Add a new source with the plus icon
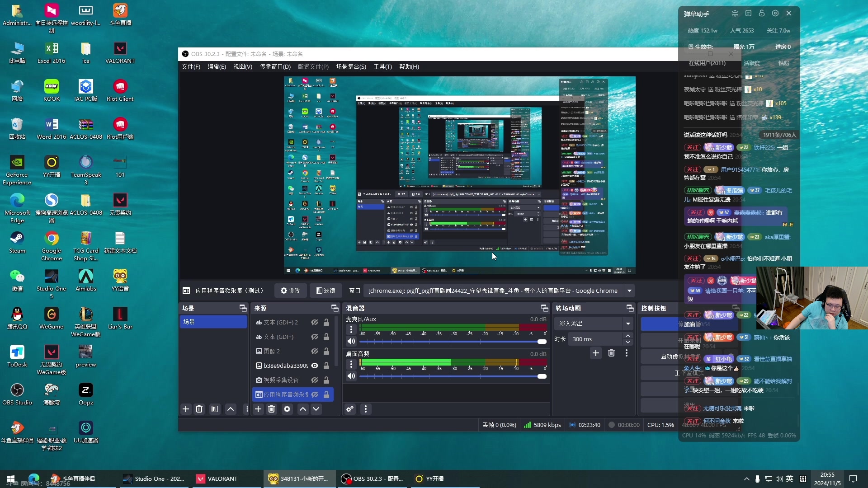Viewport: 868px width, 488px height. click(x=258, y=409)
